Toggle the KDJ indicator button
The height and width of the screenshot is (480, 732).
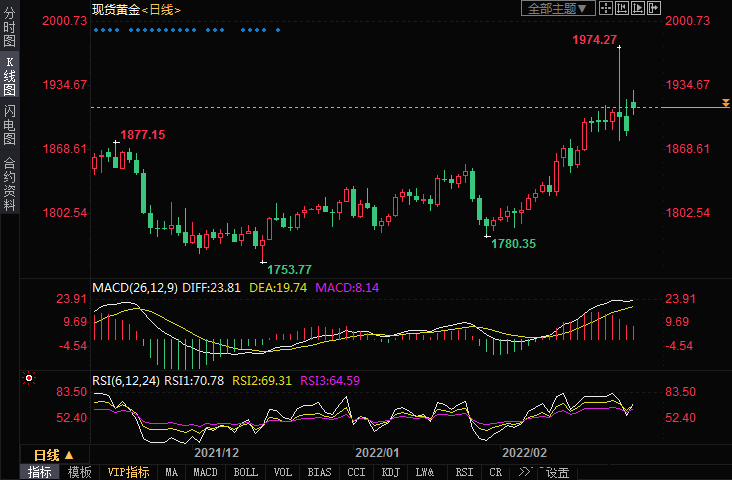point(390,472)
